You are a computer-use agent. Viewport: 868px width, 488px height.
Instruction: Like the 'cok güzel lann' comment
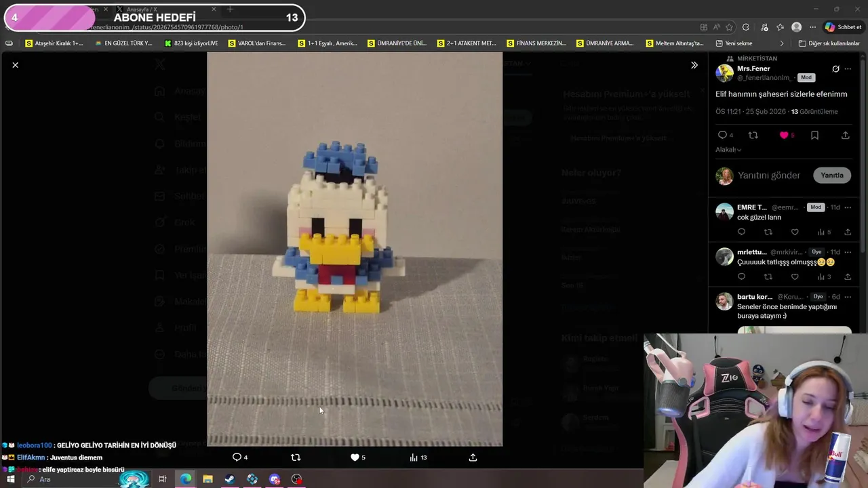pos(795,232)
